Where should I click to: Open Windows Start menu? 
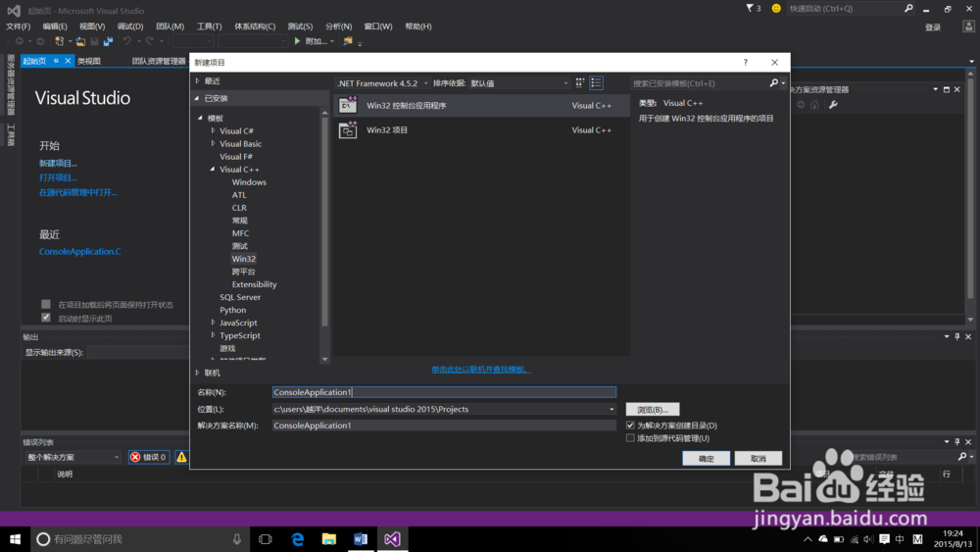[15, 539]
